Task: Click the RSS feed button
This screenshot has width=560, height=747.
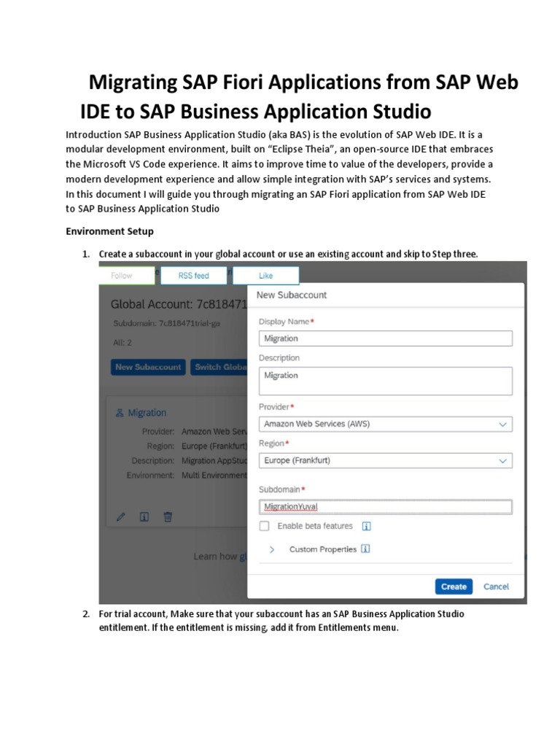Action: 193,275
